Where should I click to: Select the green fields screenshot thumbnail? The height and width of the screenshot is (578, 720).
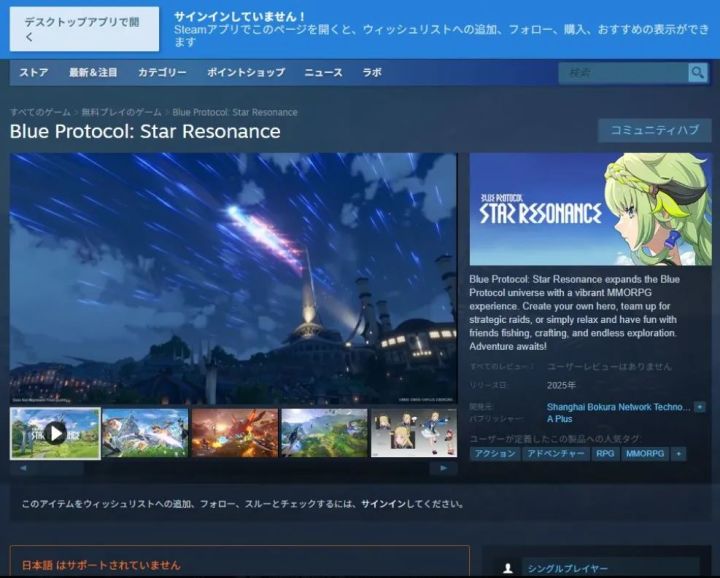coord(324,433)
